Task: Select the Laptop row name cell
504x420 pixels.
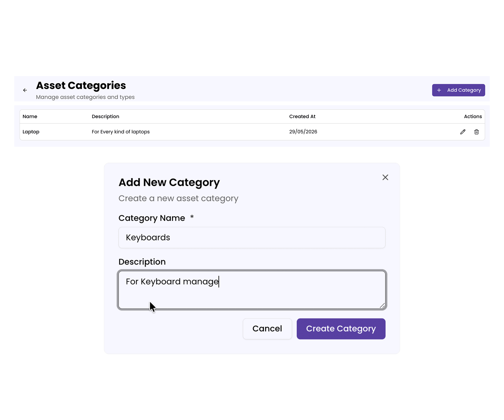Action: click(31, 132)
